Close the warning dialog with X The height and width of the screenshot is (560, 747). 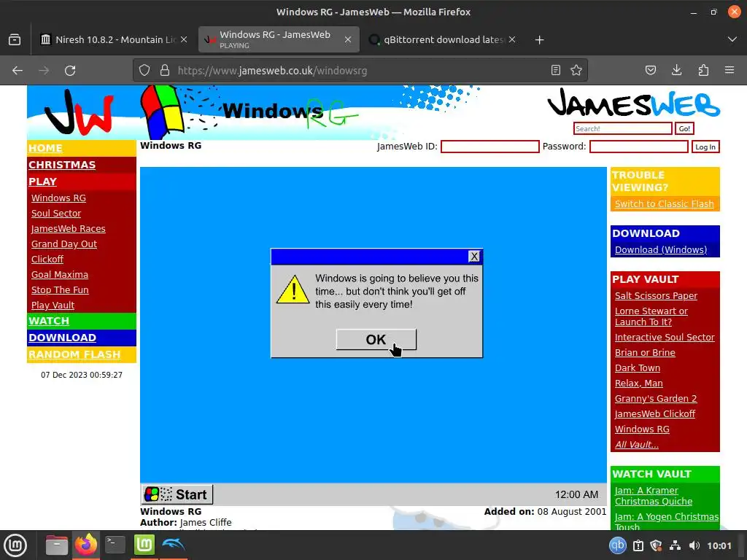pos(474,256)
